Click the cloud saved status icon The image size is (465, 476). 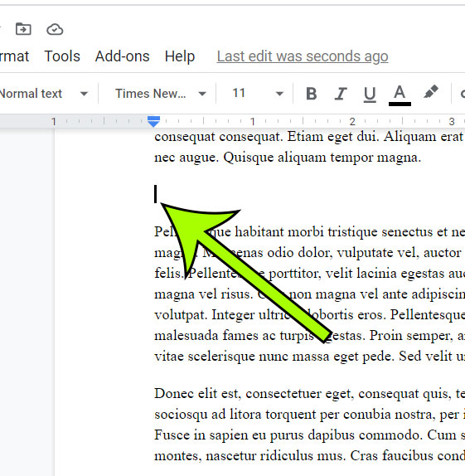click(55, 30)
